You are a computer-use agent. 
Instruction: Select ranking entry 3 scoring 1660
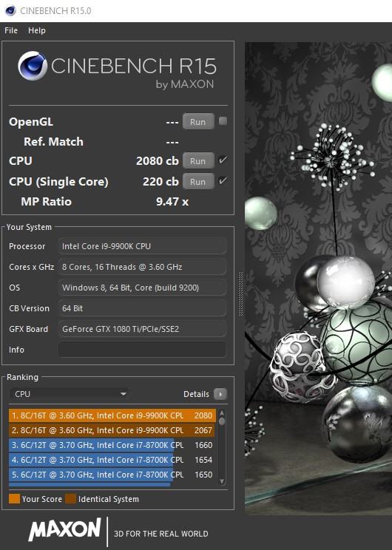tap(112, 445)
